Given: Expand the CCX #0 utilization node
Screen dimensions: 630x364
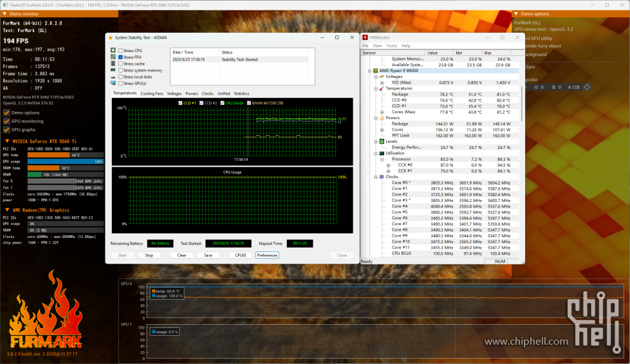Looking at the screenshot, I should [x=388, y=165].
